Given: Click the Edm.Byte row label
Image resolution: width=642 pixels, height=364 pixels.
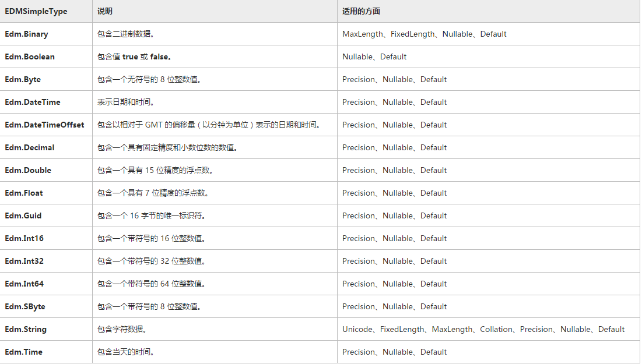Looking at the screenshot, I should (23, 79).
